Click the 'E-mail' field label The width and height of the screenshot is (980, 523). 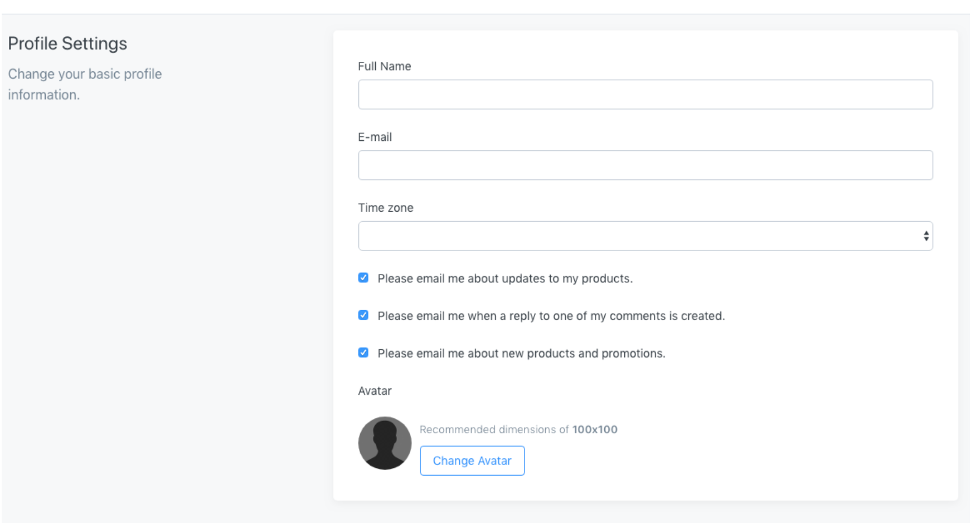point(375,137)
